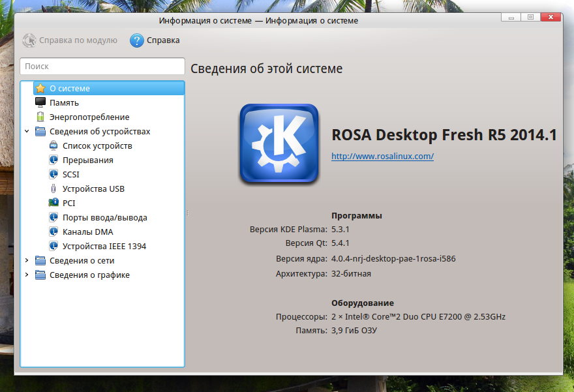Click the battery icon for Энергопотребление
This screenshot has width=574, height=392.
click(x=40, y=117)
